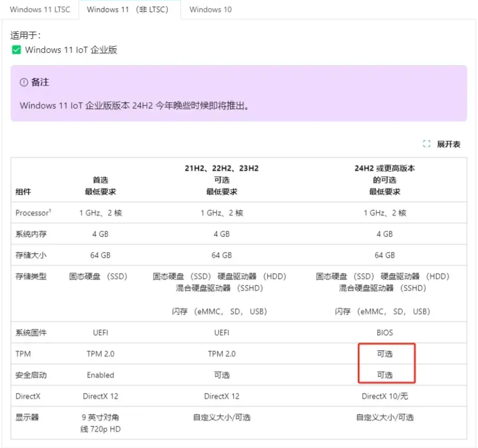The image size is (478, 448).
Task: Click the TPM 可选 cell in the red box
Action: [384, 354]
